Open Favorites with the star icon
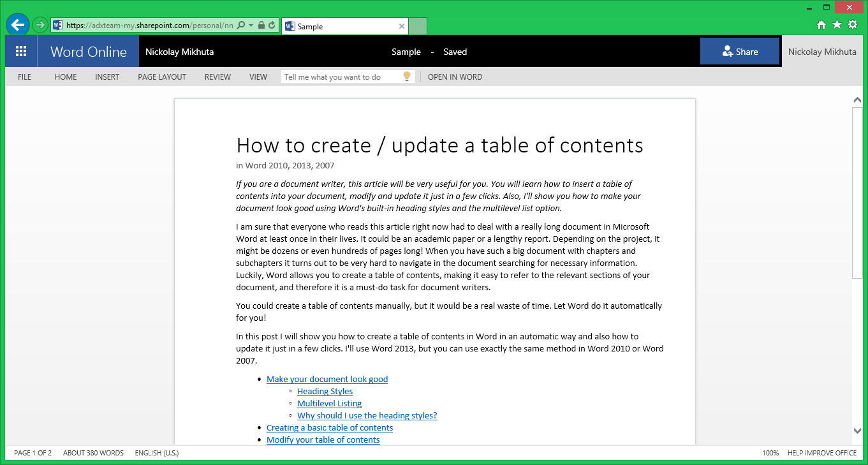Screen dimensions: 868x465 click(837, 25)
